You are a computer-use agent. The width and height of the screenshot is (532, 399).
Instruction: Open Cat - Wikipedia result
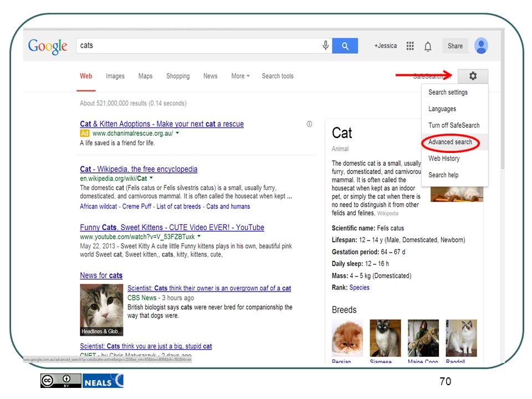(139, 169)
